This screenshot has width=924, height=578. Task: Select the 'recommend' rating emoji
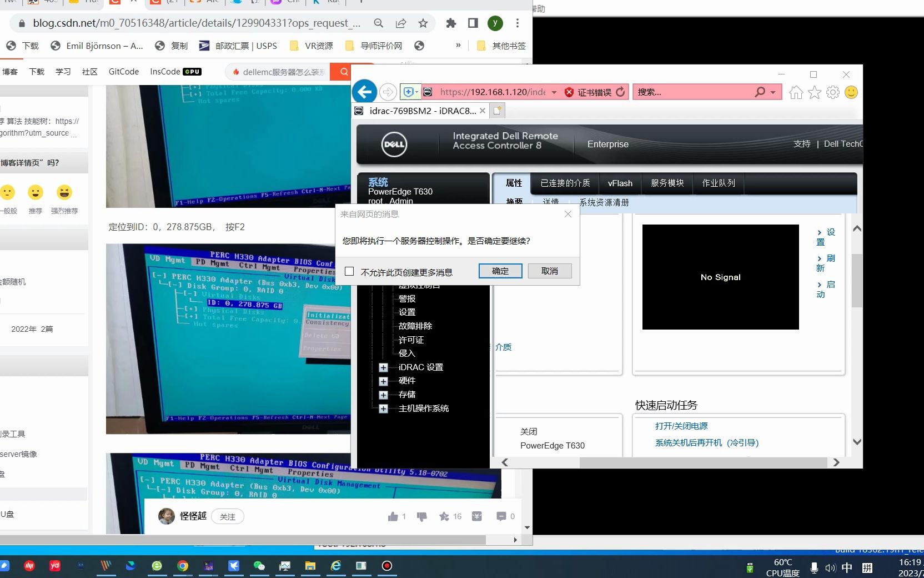[x=36, y=192]
